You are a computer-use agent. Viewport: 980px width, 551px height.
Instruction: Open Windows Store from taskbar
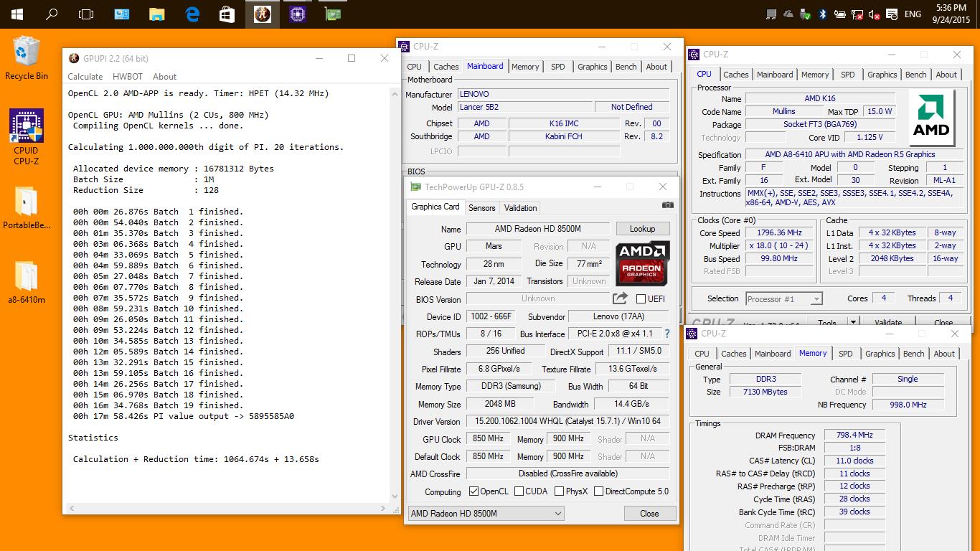(x=227, y=14)
